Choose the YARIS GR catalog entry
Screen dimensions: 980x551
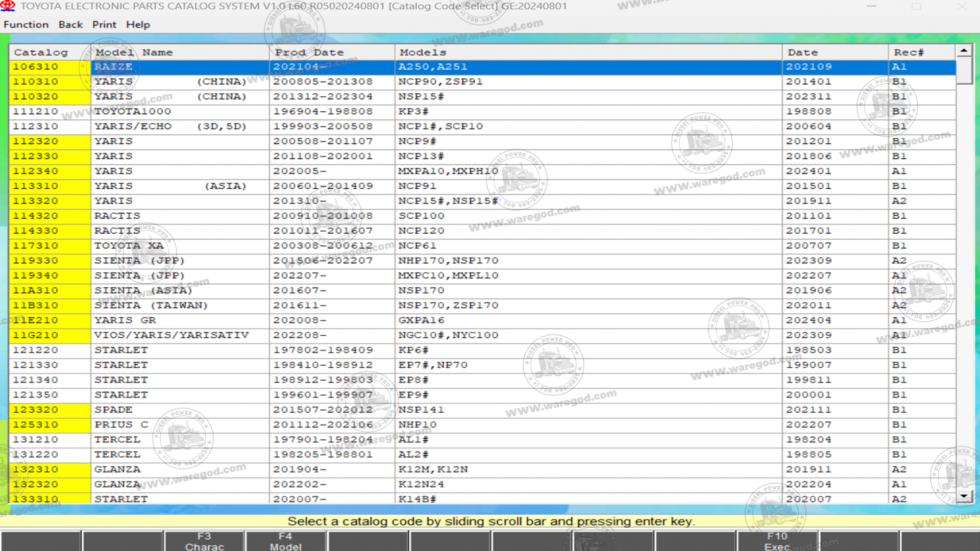(x=125, y=320)
